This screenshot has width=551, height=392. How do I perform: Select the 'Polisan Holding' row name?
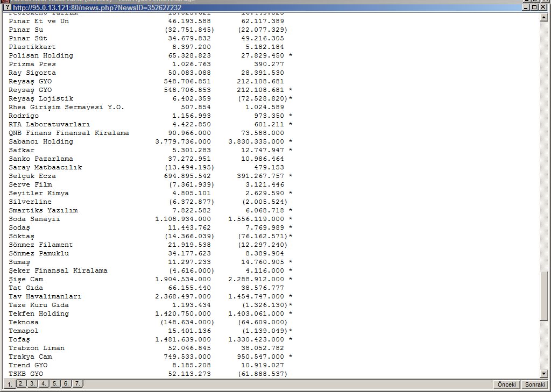[41, 55]
